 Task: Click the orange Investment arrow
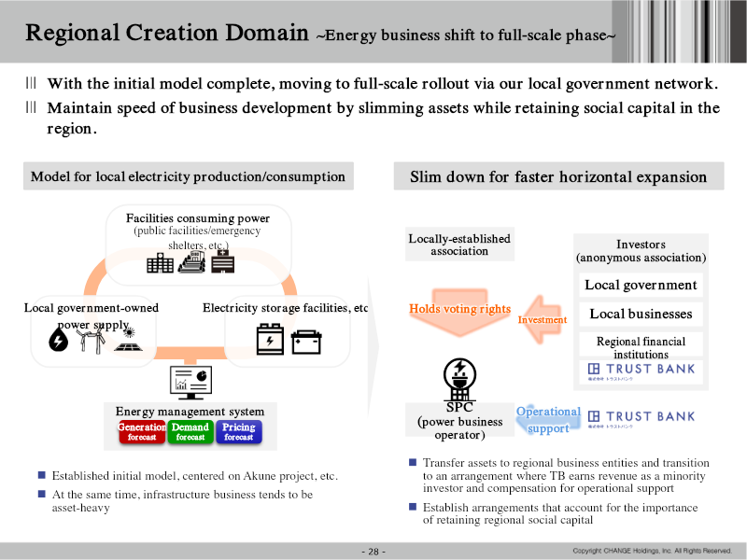tap(542, 319)
